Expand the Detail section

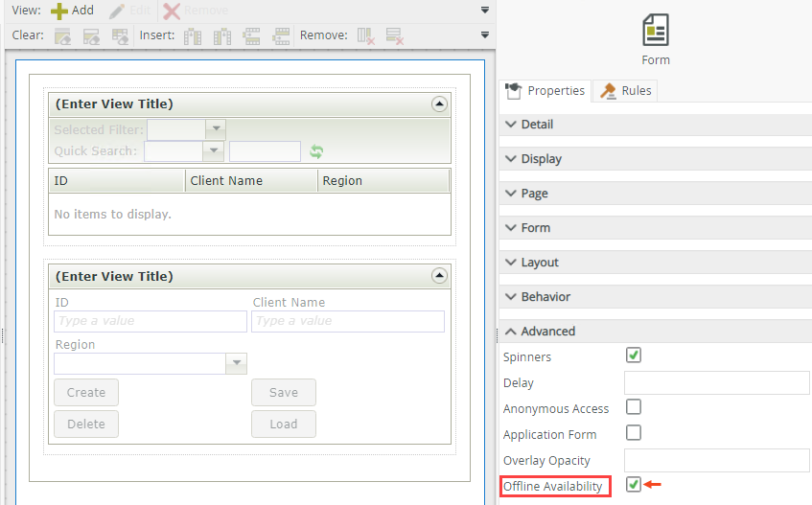[655, 125]
